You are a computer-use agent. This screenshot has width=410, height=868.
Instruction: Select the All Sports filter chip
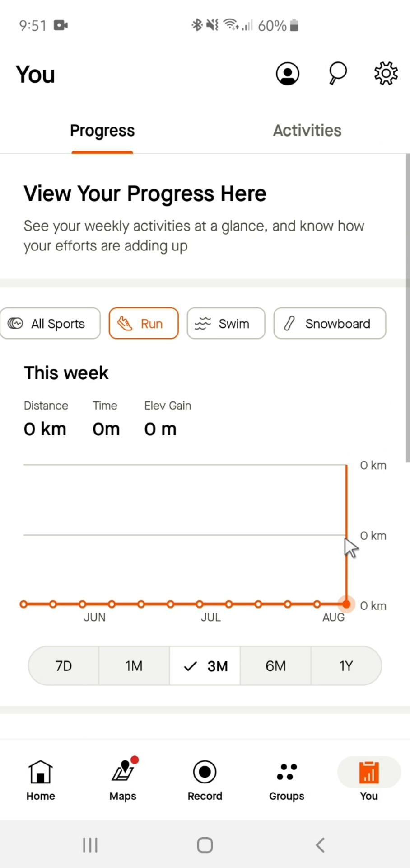click(x=51, y=324)
